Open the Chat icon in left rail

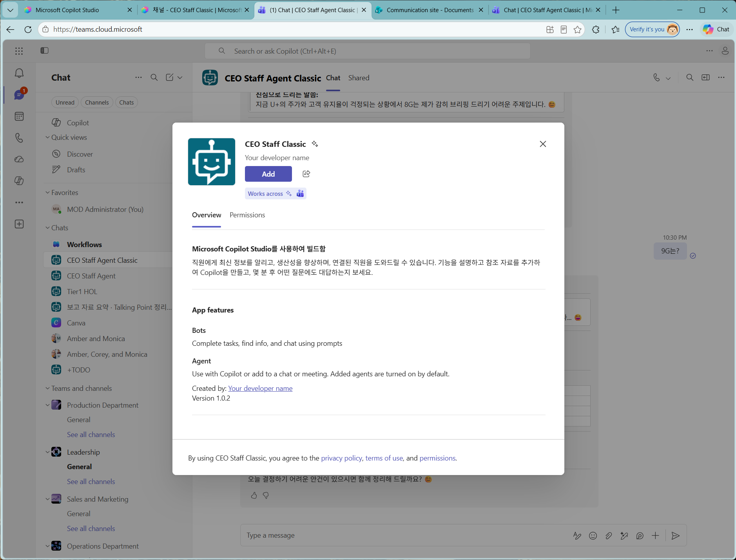pos(19,94)
